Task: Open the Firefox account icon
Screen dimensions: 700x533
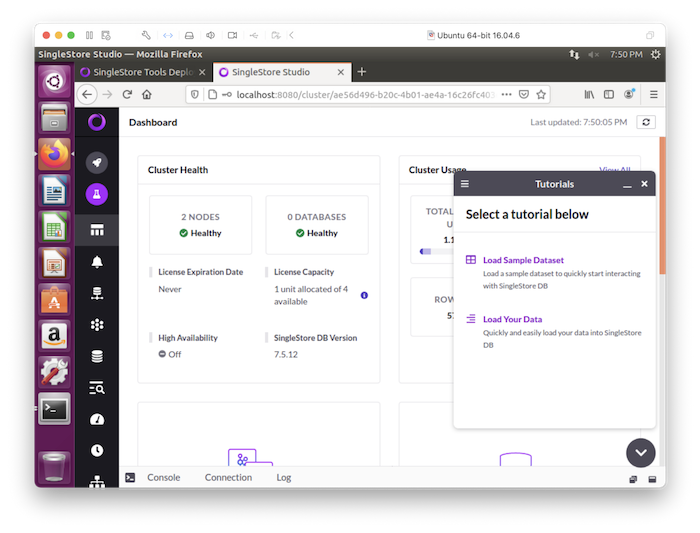Action: 629,94
